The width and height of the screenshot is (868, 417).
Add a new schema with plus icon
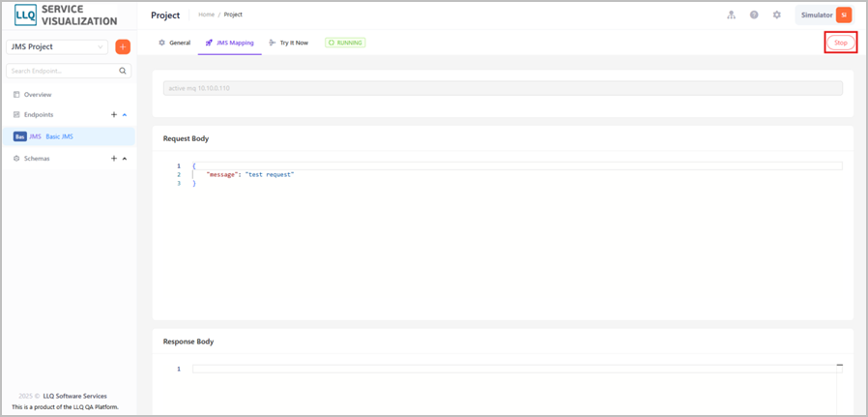[x=114, y=159]
